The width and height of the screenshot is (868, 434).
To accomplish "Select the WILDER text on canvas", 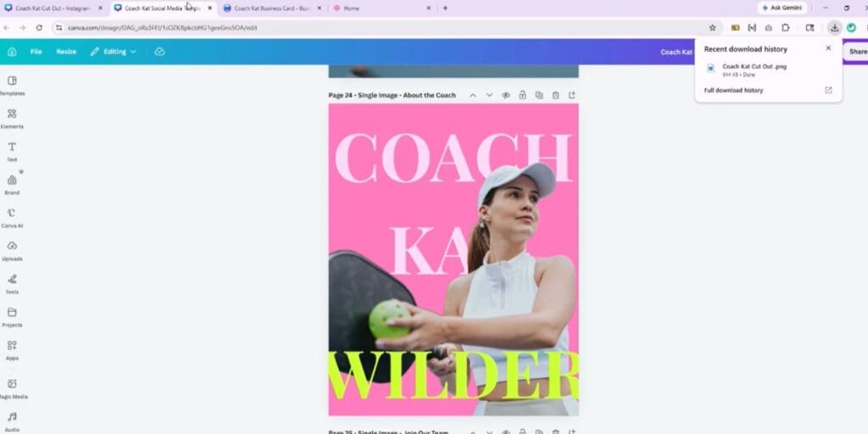I will tap(453, 375).
